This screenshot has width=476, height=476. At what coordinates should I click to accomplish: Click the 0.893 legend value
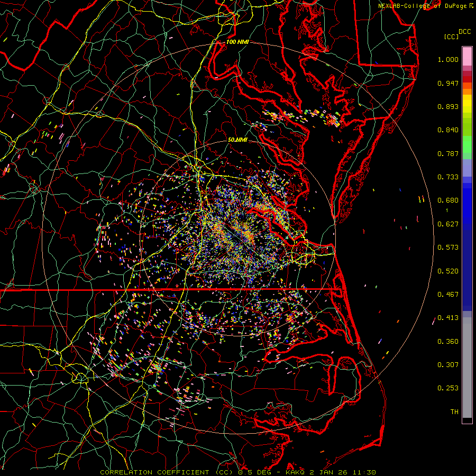point(448,106)
